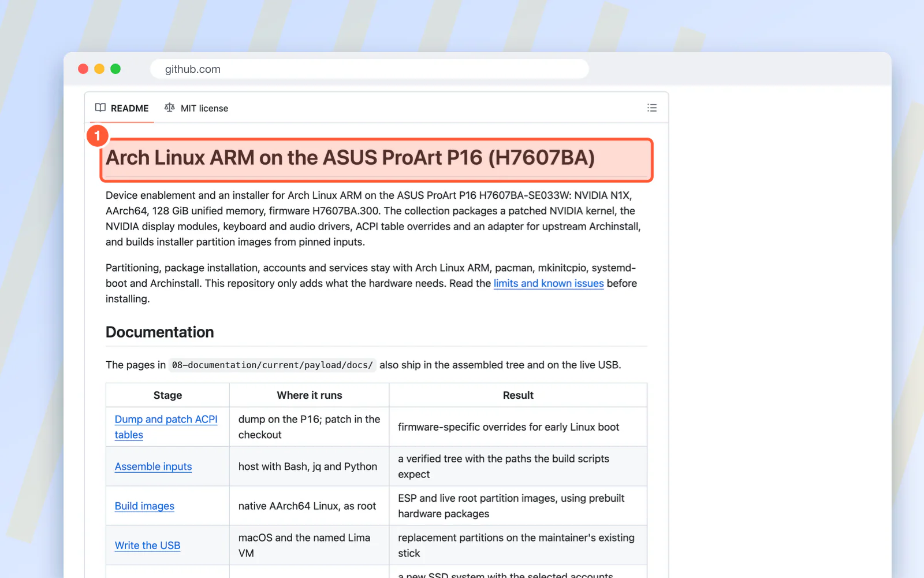Click cell 'dump on the P16; patch in the checkout'
The image size is (924, 578).
pos(310,427)
